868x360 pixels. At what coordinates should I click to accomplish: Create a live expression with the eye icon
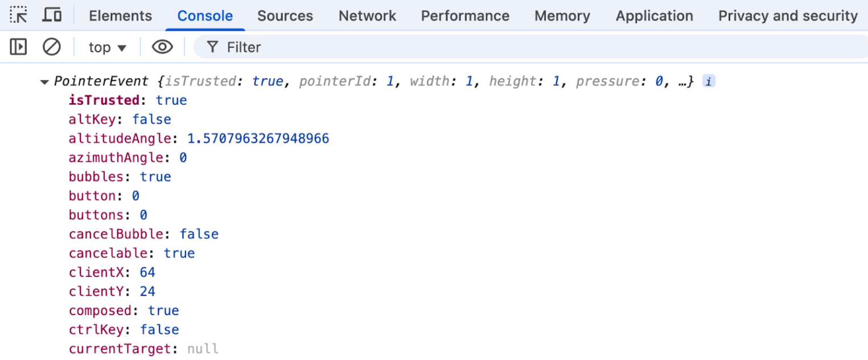coord(162,47)
